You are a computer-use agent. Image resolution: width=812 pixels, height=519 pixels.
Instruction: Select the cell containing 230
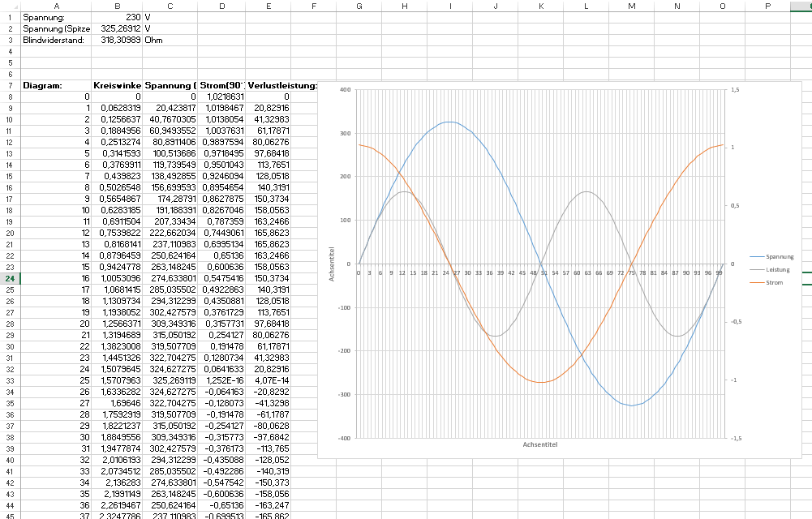tap(118, 18)
